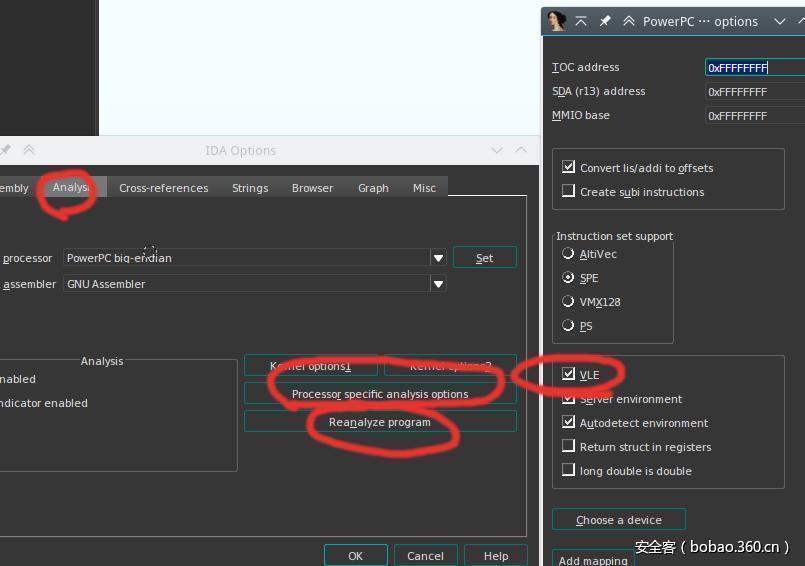Switch to the Cross-references tab
Image resolution: width=805 pixels, height=566 pixels.
pos(164,188)
